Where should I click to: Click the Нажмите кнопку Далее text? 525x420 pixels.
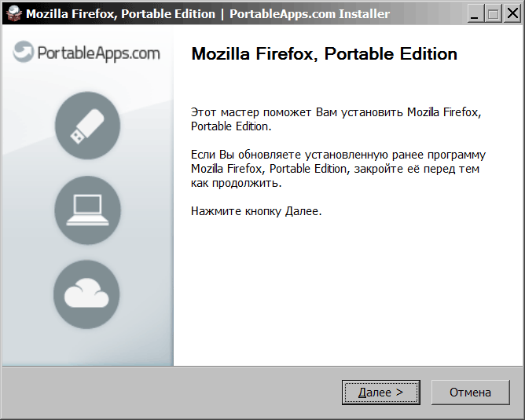256,212
